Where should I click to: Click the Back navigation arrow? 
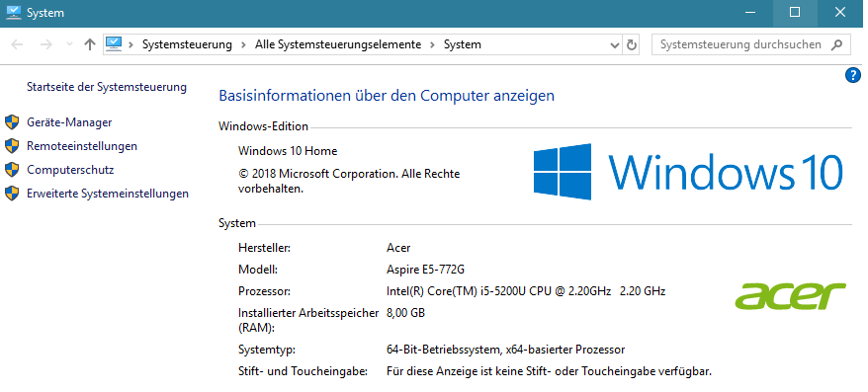(x=17, y=44)
